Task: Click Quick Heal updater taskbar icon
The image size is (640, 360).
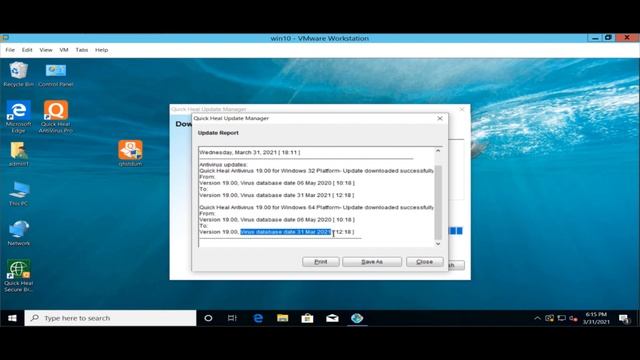Action: tap(357, 318)
